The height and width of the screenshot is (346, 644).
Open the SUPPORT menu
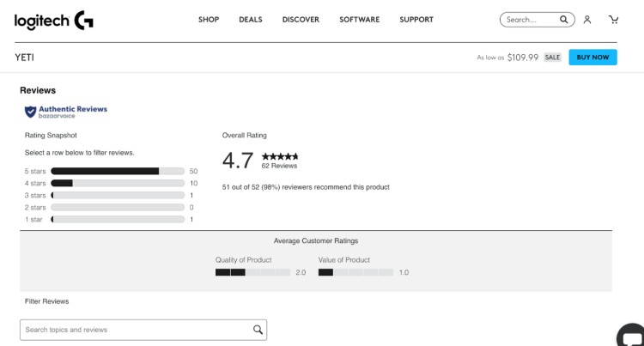[x=416, y=20]
